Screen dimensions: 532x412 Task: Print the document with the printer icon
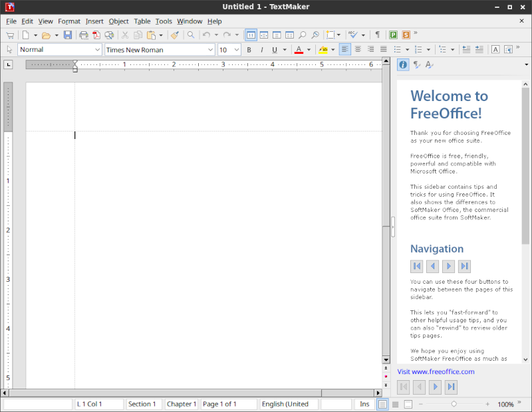(84, 35)
